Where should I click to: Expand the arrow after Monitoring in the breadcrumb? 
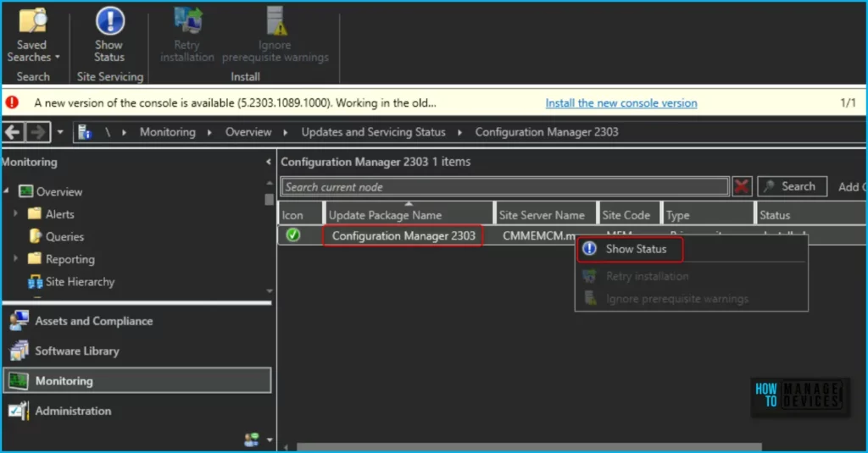[x=210, y=132]
